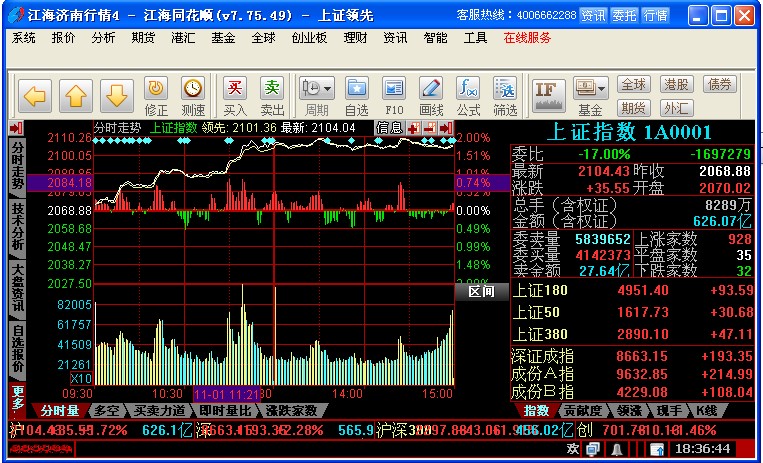The height and width of the screenshot is (463, 763).
Task: Switch to the 分时量 tab
Action: point(60,410)
